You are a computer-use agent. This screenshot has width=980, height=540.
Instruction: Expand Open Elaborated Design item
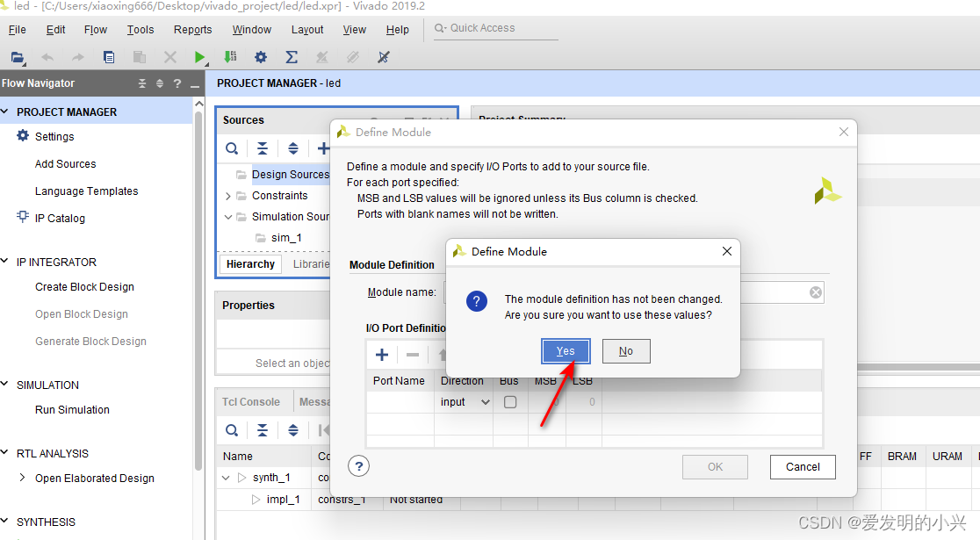(x=23, y=478)
